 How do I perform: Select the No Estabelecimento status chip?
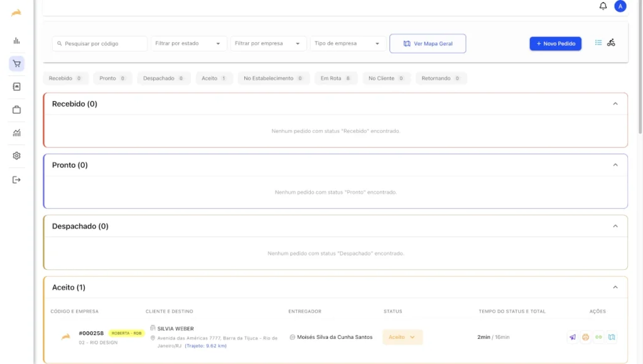274,78
